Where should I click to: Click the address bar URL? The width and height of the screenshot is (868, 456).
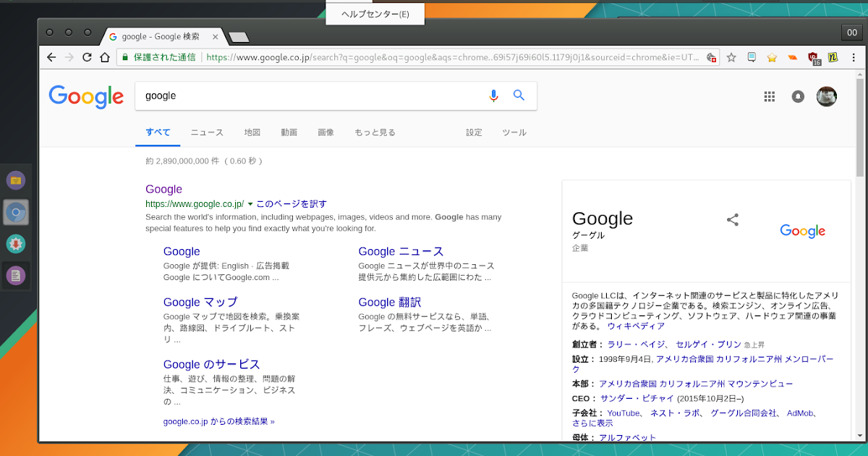(454, 57)
